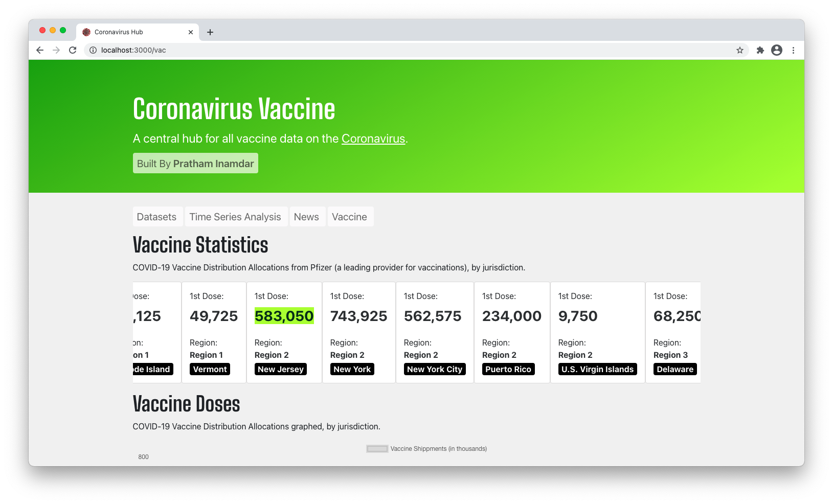Click the 9,750 dose value
The height and width of the screenshot is (504, 833).
(578, 316)
